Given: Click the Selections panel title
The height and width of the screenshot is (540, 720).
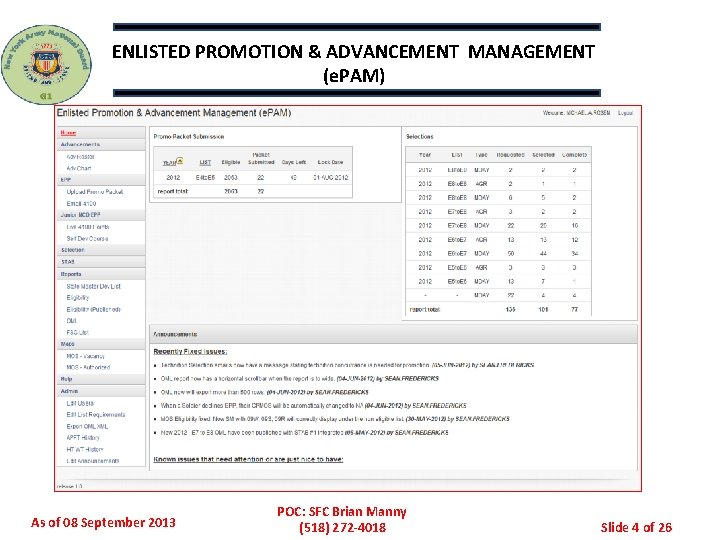Looking at the screenshot, I should click(x=420, y=136).
